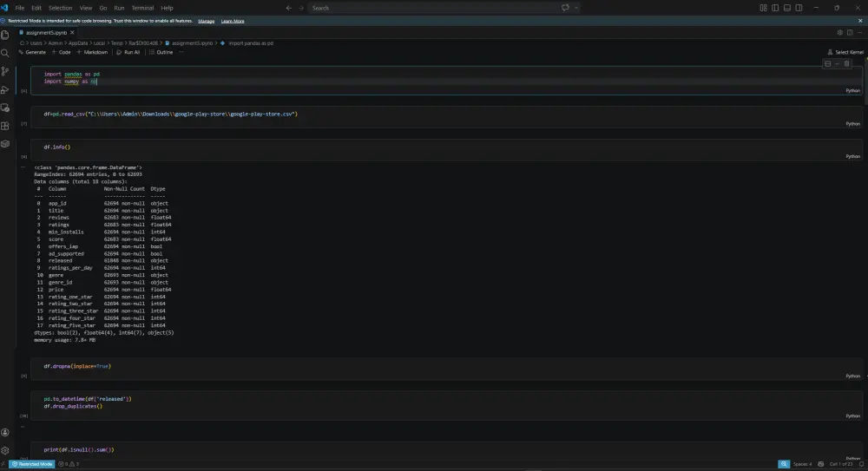Open the File menu
Screen dimensions: 868x471
tap(20, 8)
